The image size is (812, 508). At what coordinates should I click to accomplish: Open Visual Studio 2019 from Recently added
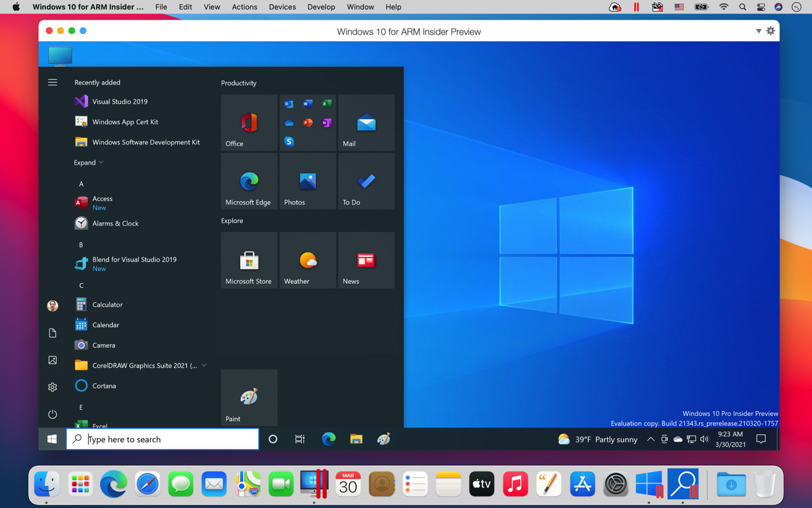(120, 102)
